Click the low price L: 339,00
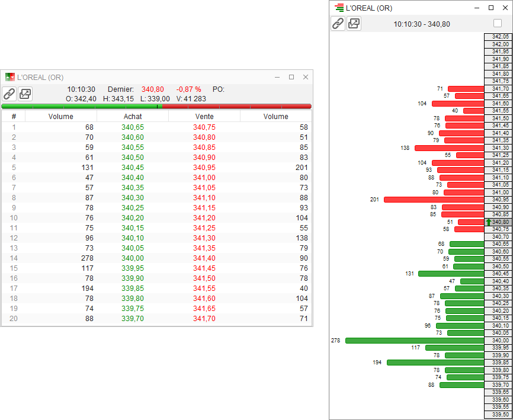 (x=155, y=99)
